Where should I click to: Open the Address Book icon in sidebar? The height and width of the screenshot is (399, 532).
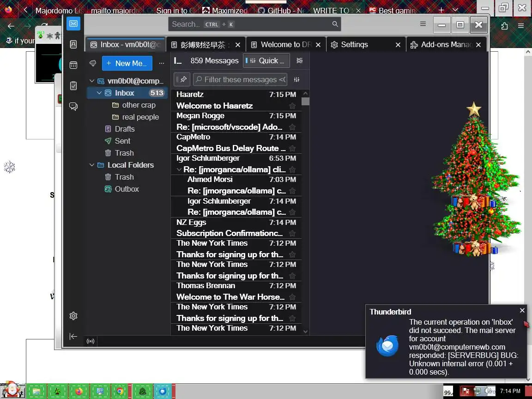[73, 44]
